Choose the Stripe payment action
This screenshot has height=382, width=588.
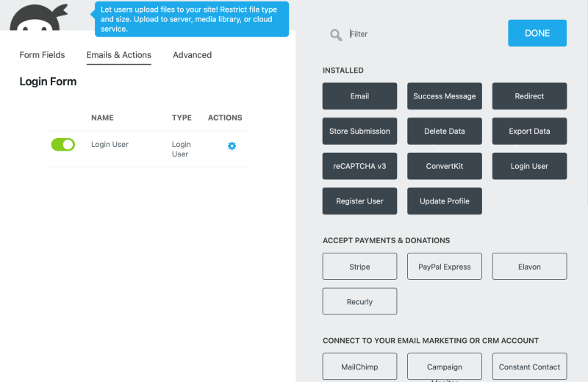[x=359, y=266]
